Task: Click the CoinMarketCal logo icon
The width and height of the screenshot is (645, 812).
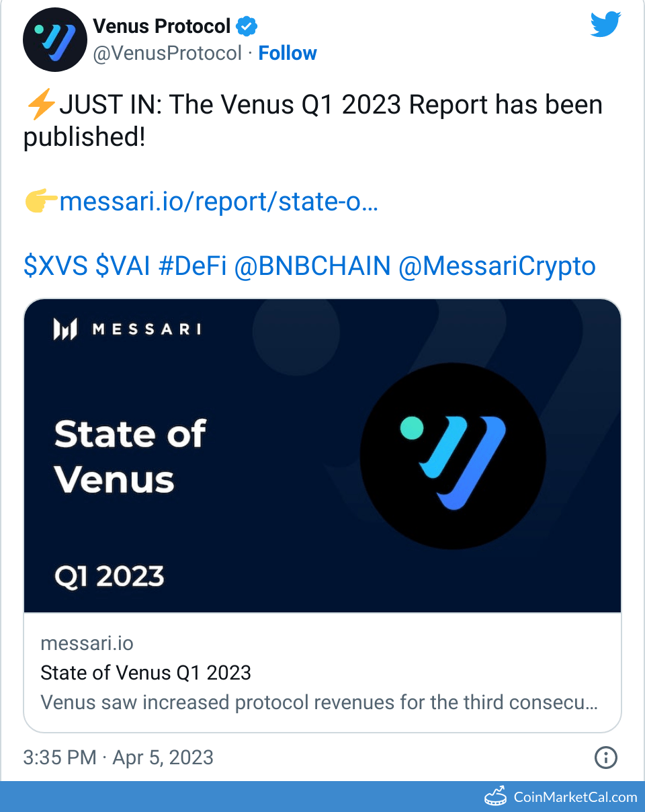Action: (496, 797)
